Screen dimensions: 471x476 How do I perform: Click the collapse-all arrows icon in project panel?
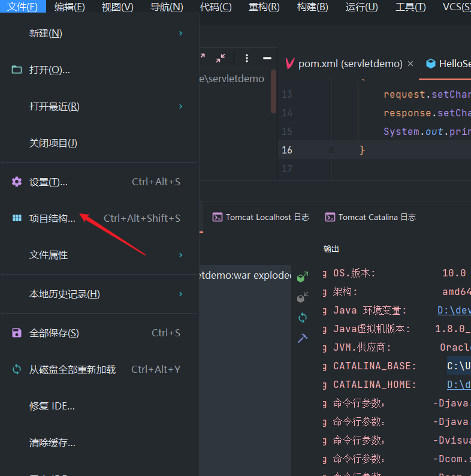pyautogui.click(x=221, y=58)
